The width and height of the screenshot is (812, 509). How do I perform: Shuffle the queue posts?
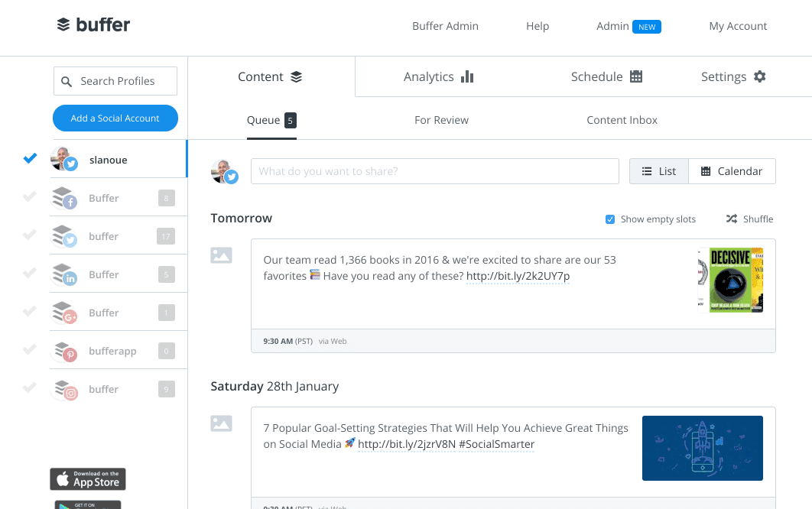point(749,219)
